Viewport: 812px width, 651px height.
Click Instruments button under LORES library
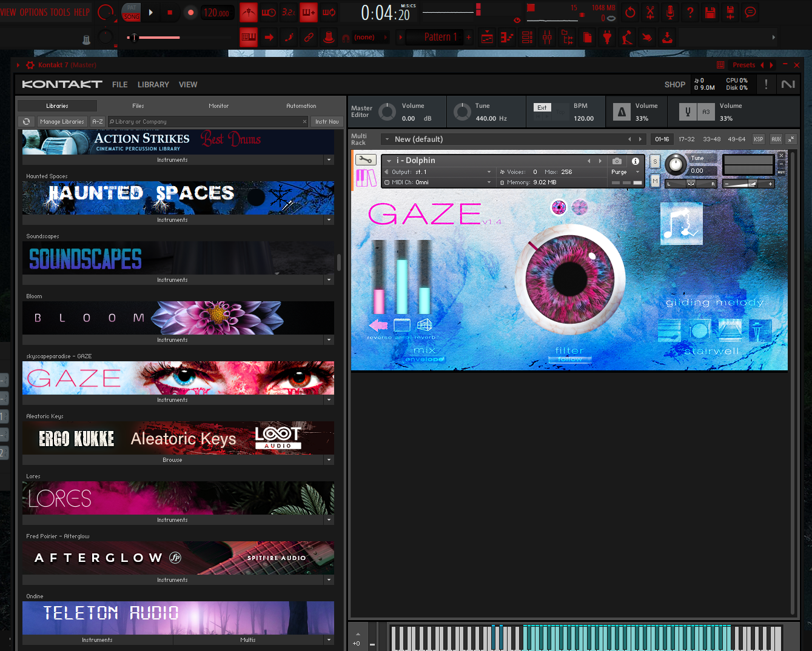click(x=173, y=520)
